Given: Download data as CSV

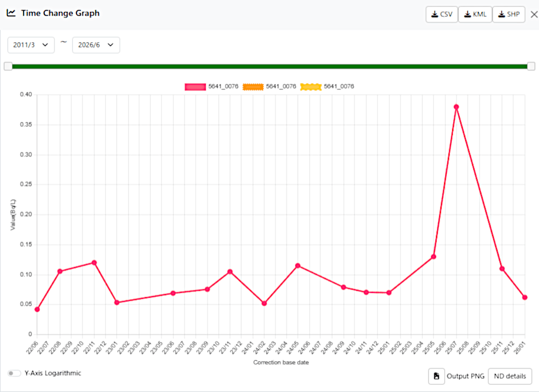Looking at the screenshot, I should 442,15.
